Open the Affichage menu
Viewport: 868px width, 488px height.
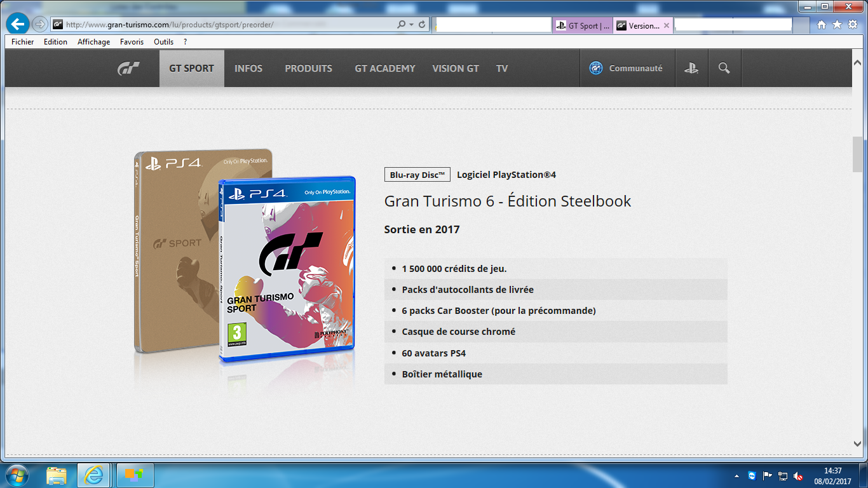click(94, 42)
